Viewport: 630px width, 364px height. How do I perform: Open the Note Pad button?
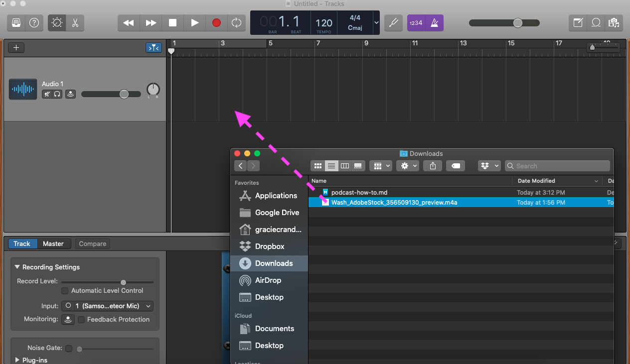pyautogui.click(x=578, y=22)
